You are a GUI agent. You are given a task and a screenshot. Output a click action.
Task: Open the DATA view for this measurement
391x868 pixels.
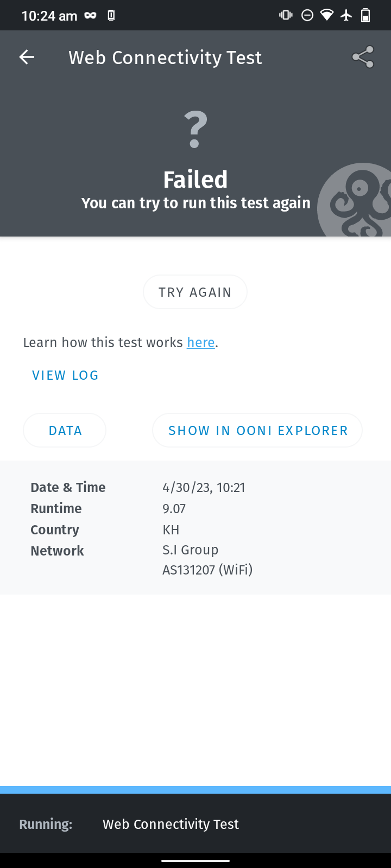pyautogui.click(x=64, y=430)
